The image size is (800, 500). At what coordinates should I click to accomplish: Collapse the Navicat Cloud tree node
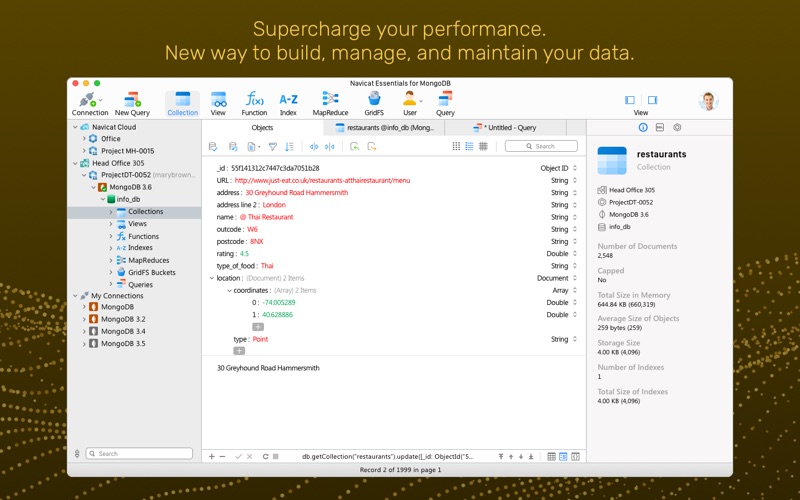point(75,127)
